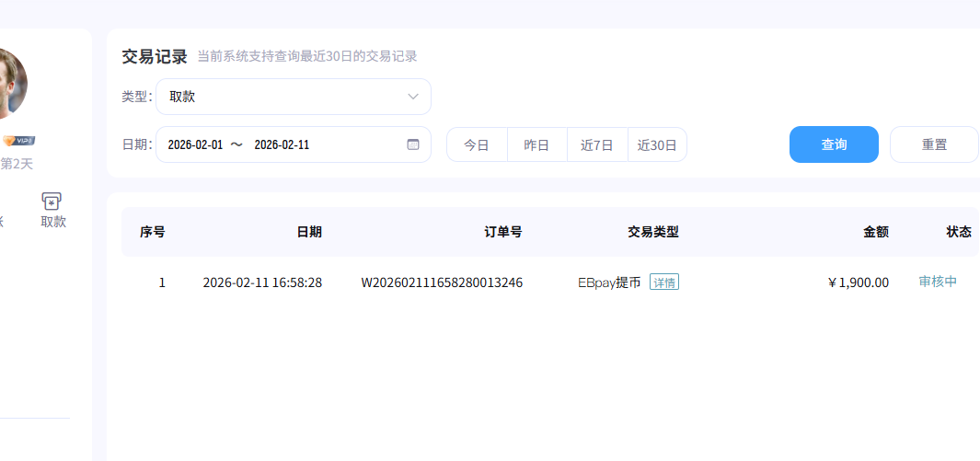
Task: Click the VIP level badge
Action: [18, 140]
